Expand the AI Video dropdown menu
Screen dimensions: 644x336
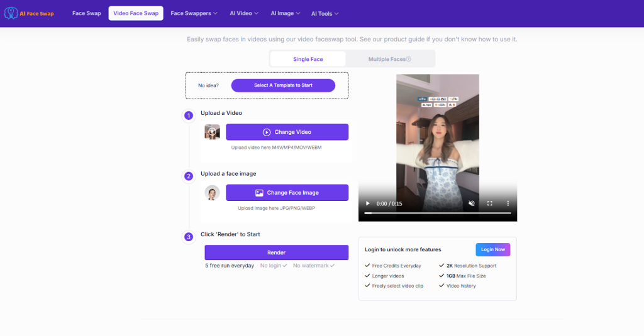244,13
